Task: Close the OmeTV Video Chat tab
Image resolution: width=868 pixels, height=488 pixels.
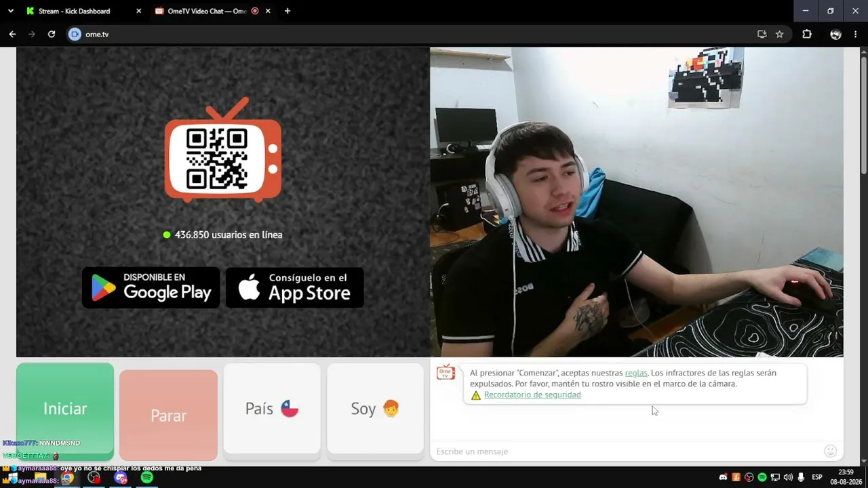Action: [x=268, y=11]
